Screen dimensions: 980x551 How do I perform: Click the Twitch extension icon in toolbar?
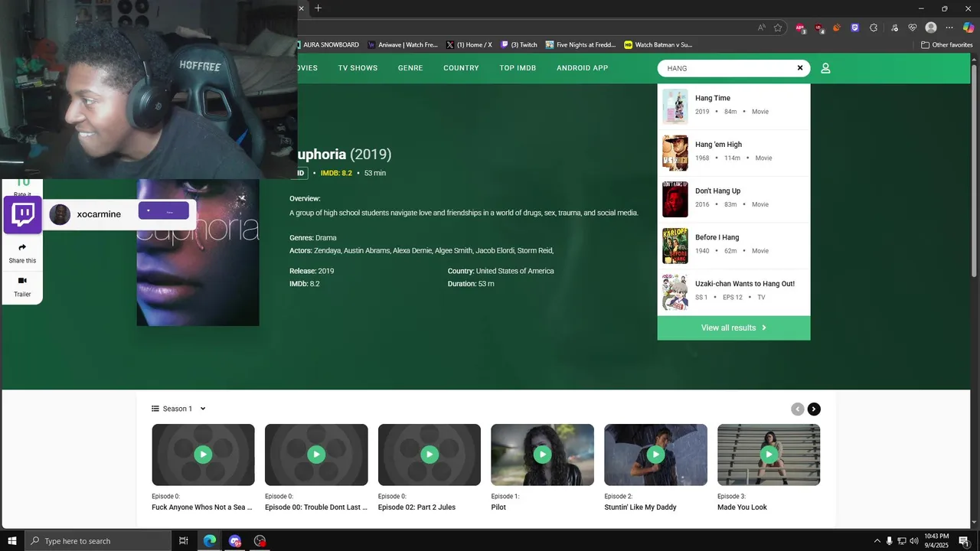point(855,28)
